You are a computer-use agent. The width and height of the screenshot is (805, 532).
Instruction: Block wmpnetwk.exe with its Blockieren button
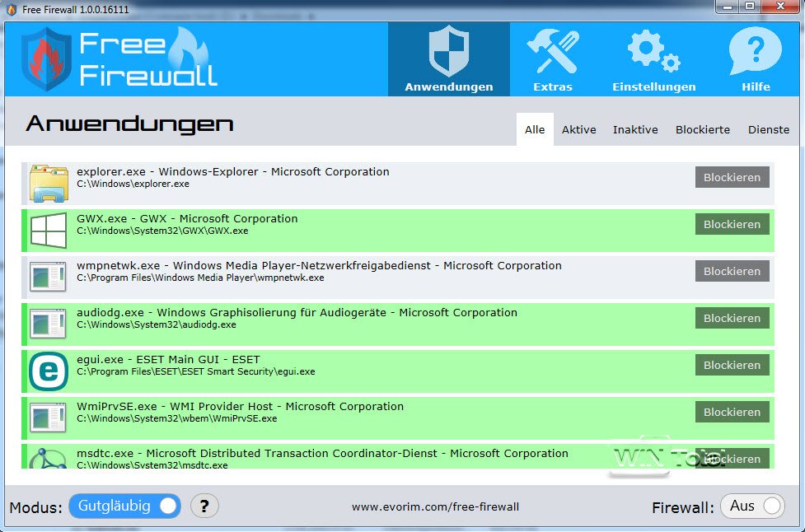tap(732, 271)
